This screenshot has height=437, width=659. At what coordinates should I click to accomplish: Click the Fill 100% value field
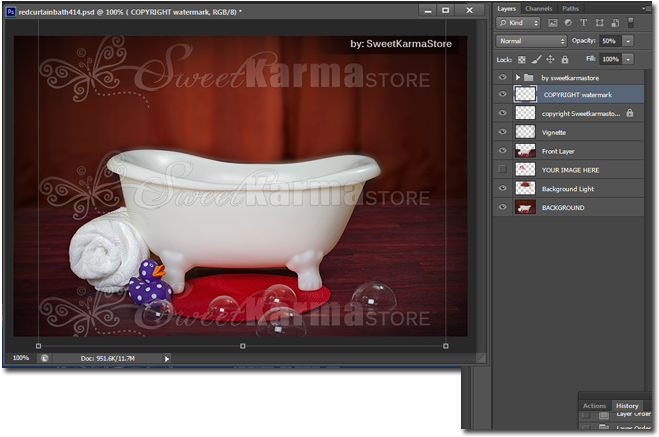[610, 59]
